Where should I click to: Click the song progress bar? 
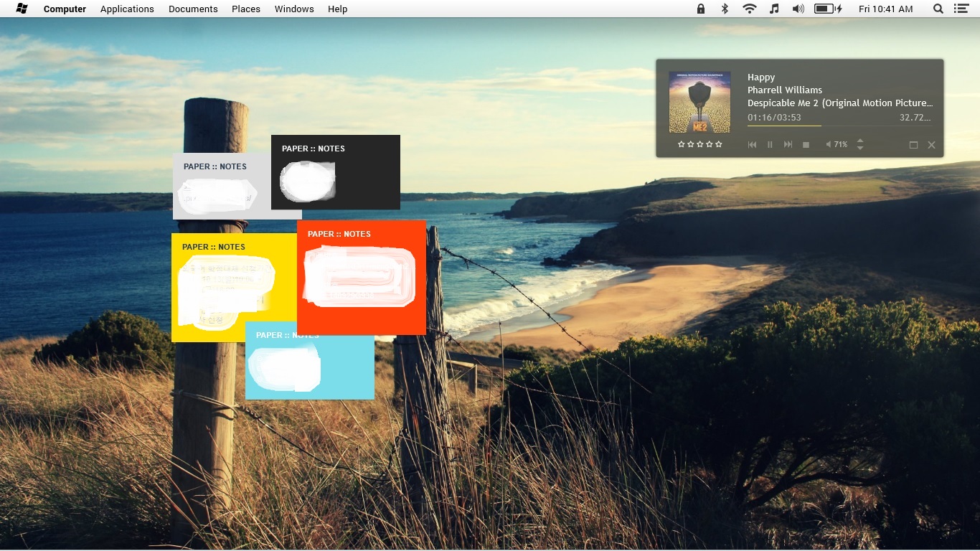[839, 126]
